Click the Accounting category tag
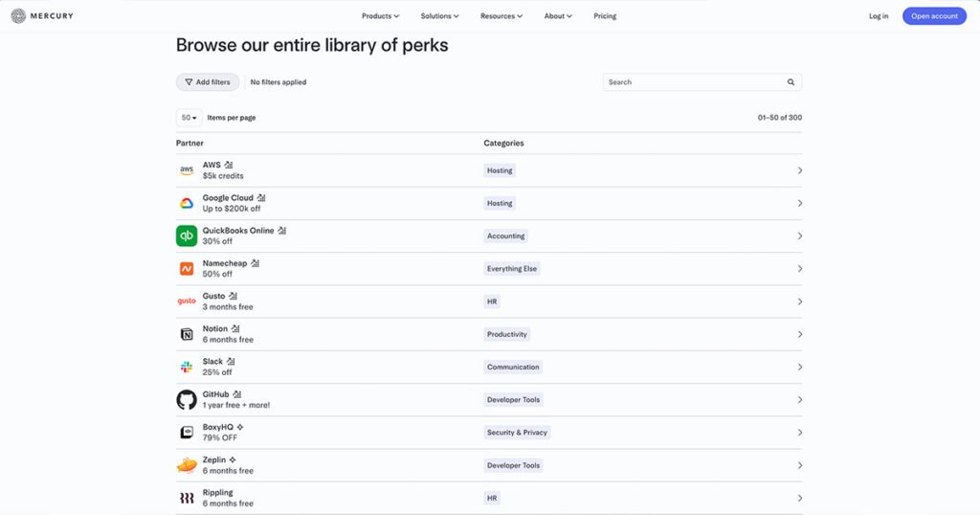 505,235
